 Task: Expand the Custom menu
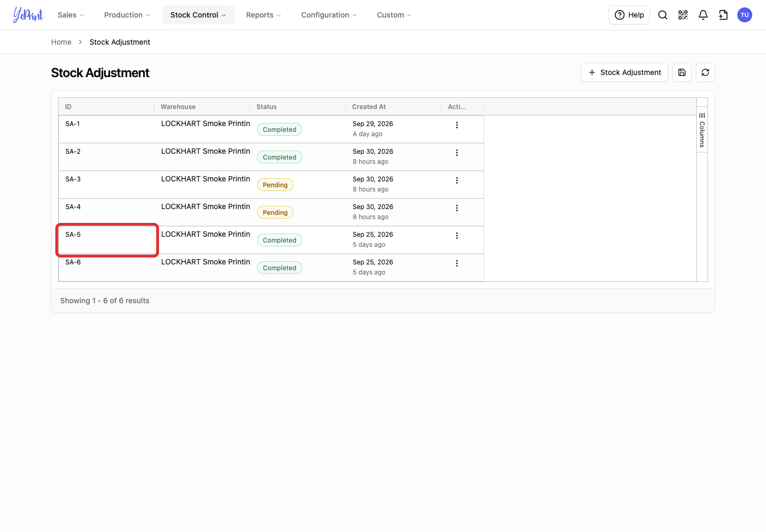pos(394,15)
